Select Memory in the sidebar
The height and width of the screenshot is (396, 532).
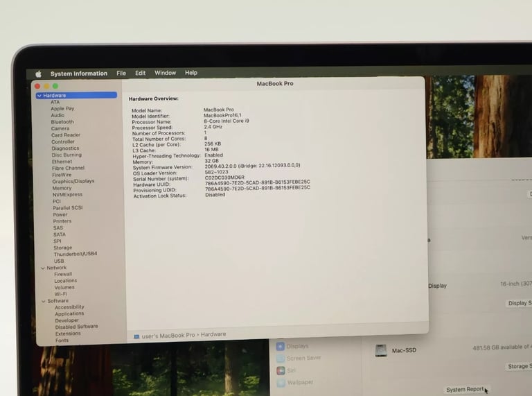62,188
